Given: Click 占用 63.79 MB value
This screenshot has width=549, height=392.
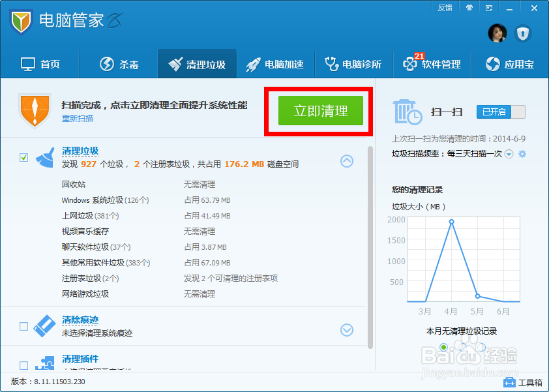Looking at the screenshot, I should click(x=207, y=200).
